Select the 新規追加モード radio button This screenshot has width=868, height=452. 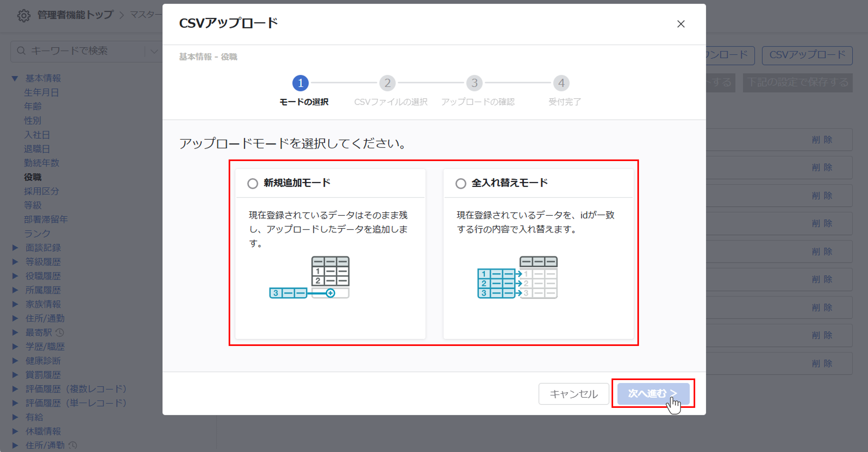252,184
